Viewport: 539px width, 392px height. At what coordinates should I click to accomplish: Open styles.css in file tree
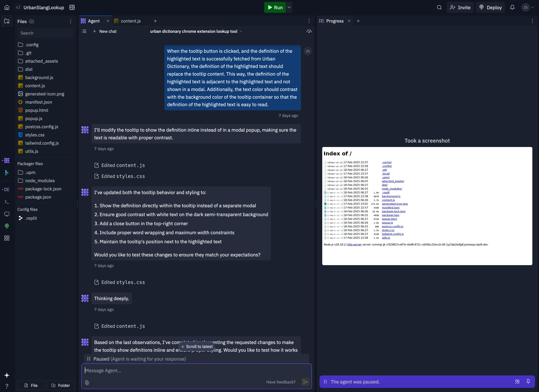[35, 135]
